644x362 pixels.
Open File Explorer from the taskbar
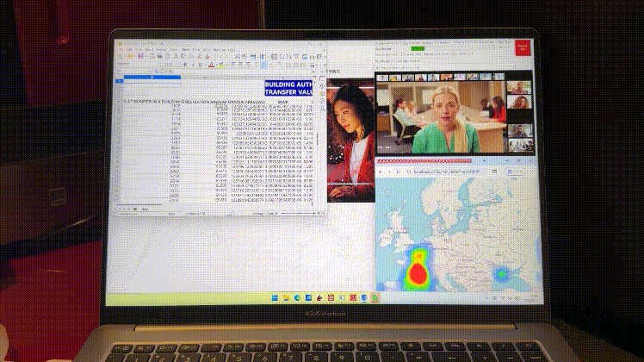point(286,298)
